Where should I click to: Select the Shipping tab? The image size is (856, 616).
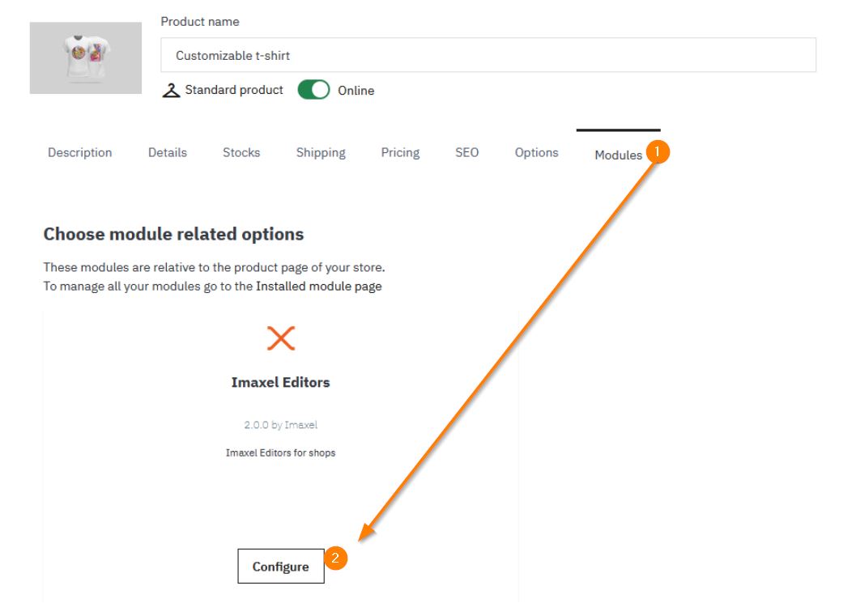point(321,152)
